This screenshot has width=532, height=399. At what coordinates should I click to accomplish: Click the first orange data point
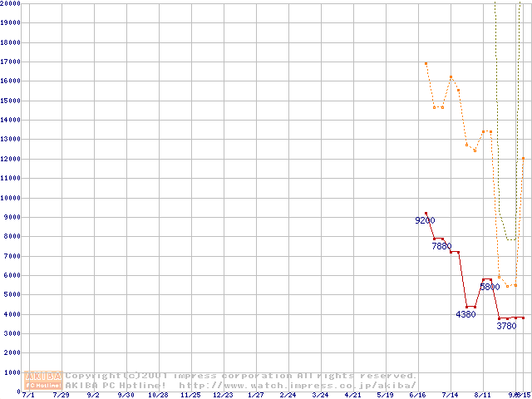(426, 63)
